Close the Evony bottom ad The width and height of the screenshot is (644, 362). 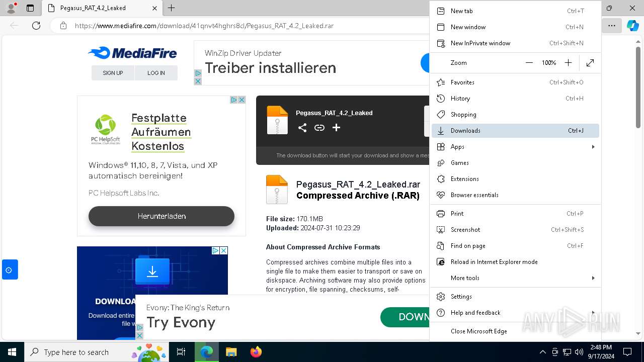139,335
